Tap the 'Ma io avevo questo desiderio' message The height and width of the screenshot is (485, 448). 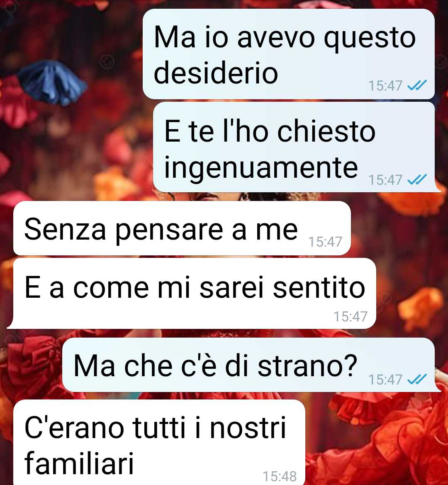pyautogui.click(x=289, y=54)
